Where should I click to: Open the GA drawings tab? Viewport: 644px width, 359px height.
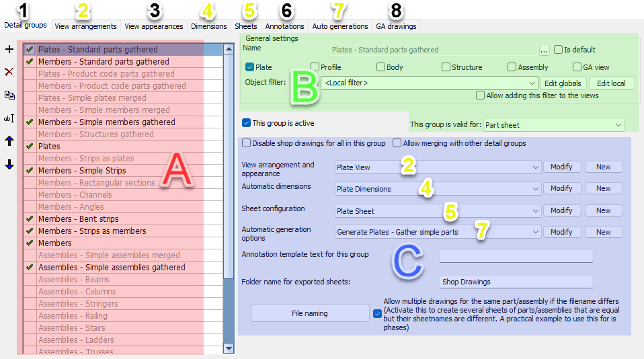[x=396, y=26]
